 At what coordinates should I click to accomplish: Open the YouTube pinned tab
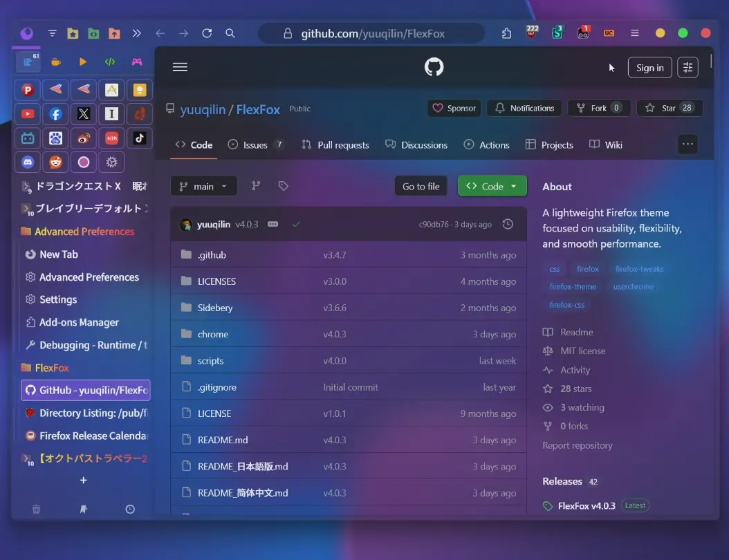[x=28, y=113]
